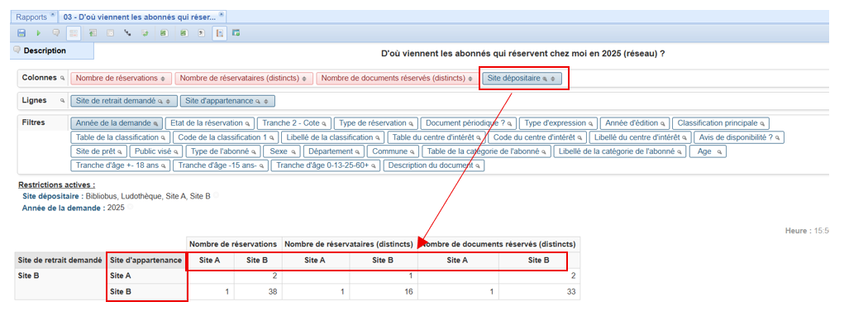This screenshot has width=868, height=321.
Task: Open the Description du document filter
Action: [433, 165]
